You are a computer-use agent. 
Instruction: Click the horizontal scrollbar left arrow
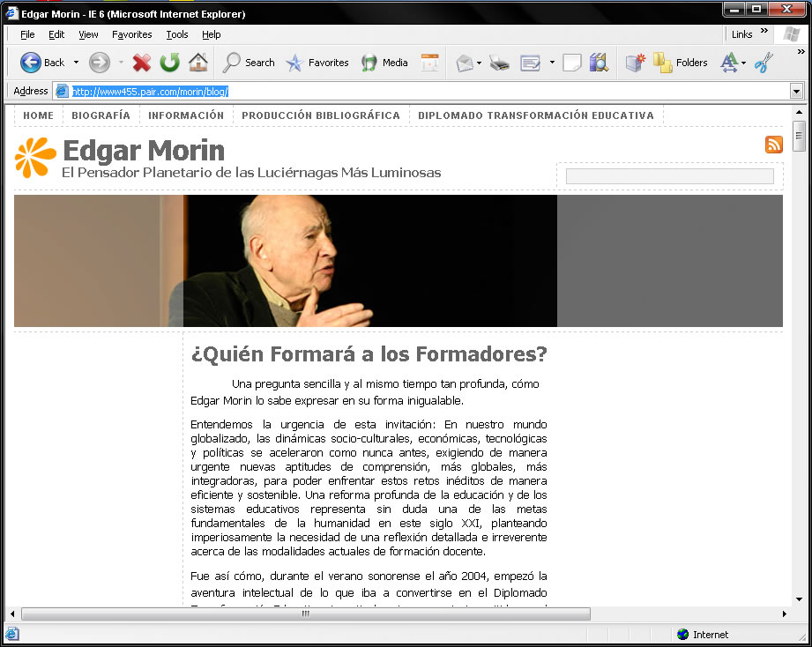[x=12, y=614]
